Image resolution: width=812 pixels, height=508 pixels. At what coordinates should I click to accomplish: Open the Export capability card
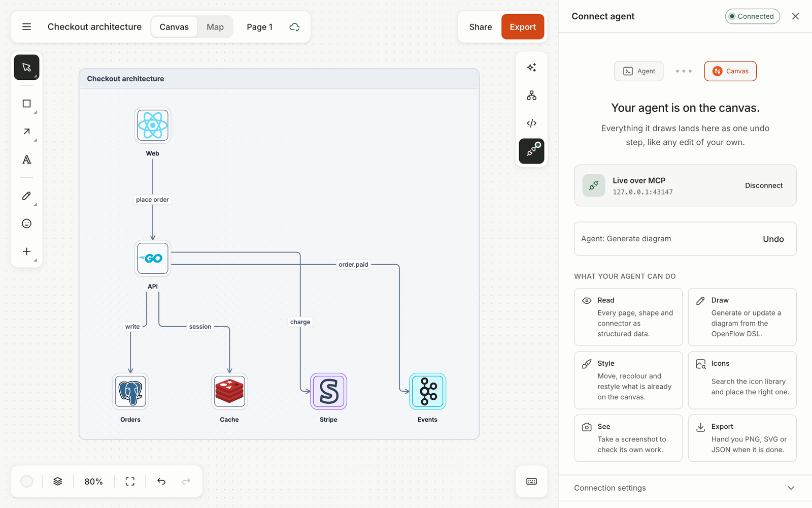[742, 438]
